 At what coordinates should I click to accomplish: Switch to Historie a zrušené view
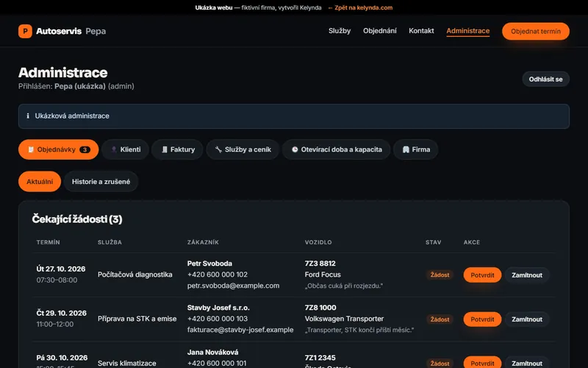click(x=101, y=182)
